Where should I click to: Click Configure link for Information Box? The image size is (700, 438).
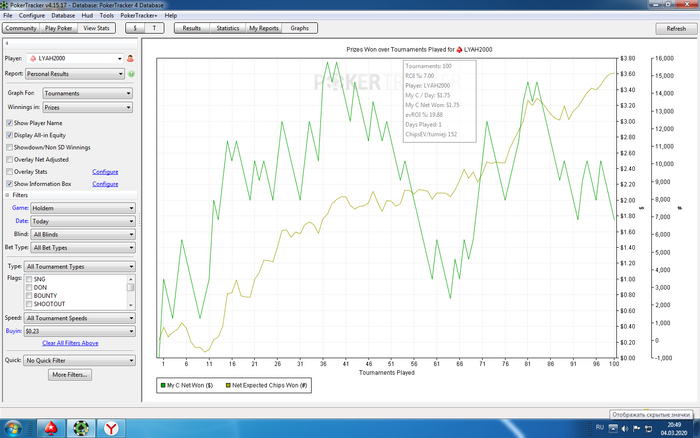[x=105, y=184]
